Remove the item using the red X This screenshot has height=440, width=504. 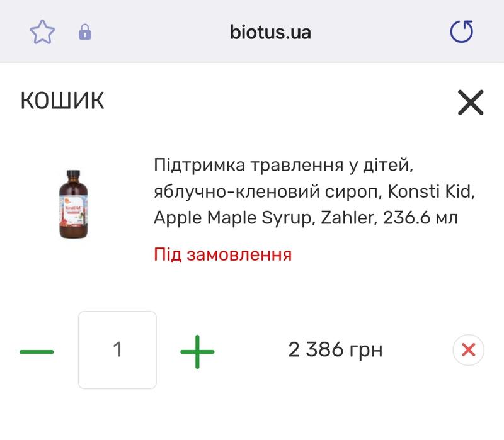(468, 350)
